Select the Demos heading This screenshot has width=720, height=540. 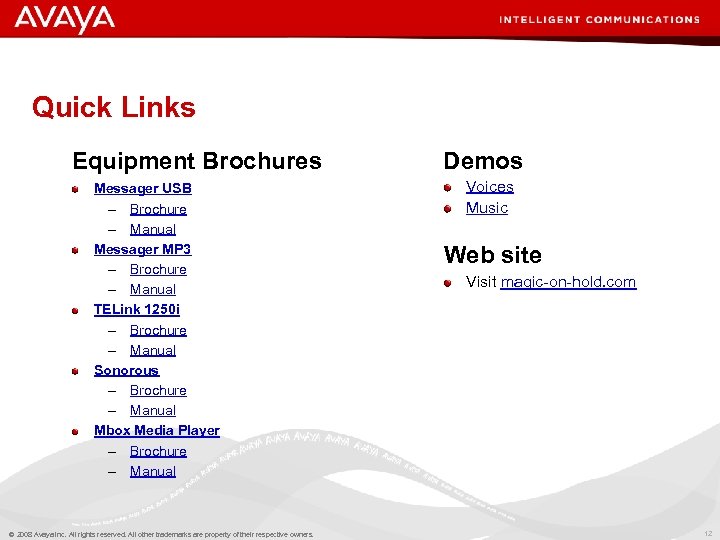click(483, 161)
